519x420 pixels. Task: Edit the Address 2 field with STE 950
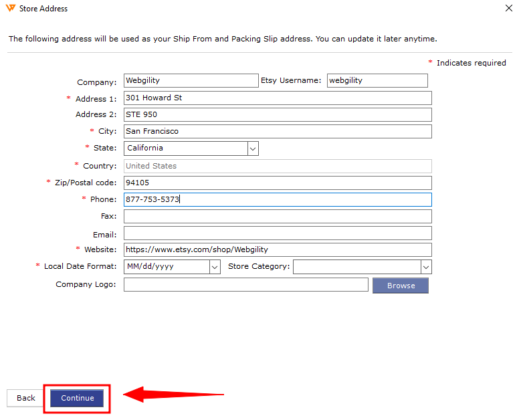[278, 114]
